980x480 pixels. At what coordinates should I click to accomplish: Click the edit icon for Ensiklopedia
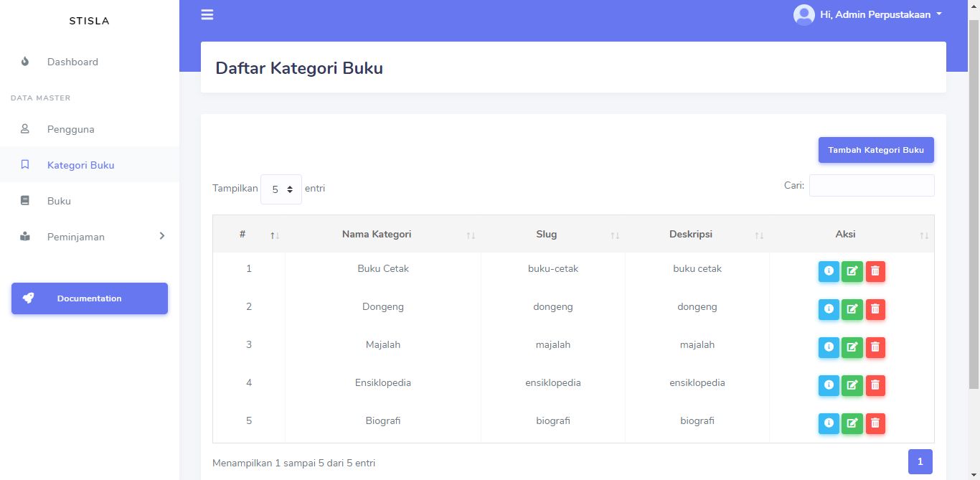(852, 385)
